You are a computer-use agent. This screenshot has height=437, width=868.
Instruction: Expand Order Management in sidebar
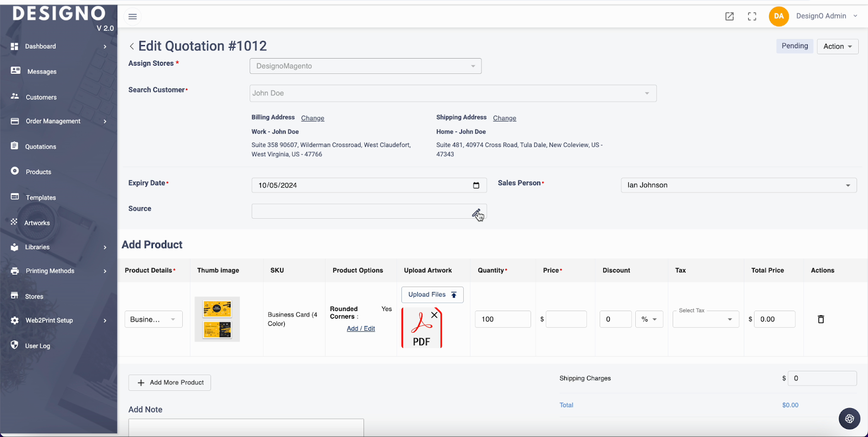(x=59, y=121)
